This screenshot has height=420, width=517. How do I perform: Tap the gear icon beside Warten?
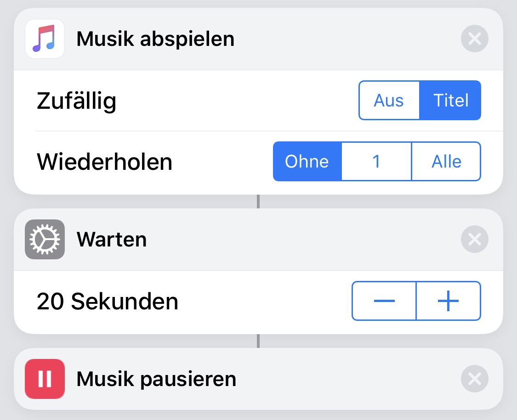[45, 239]
